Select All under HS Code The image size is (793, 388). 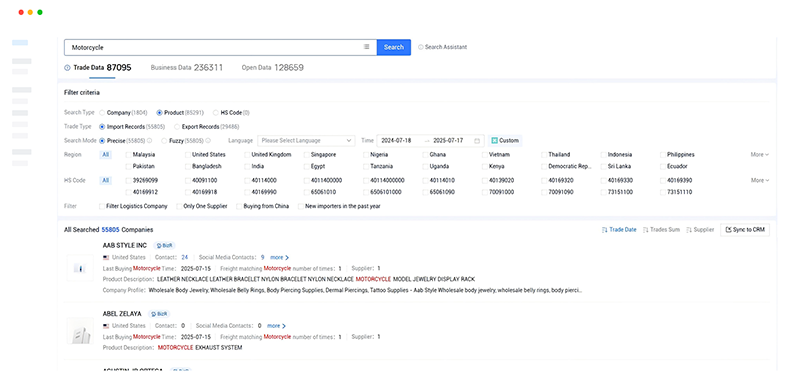(x=106, y=181)
